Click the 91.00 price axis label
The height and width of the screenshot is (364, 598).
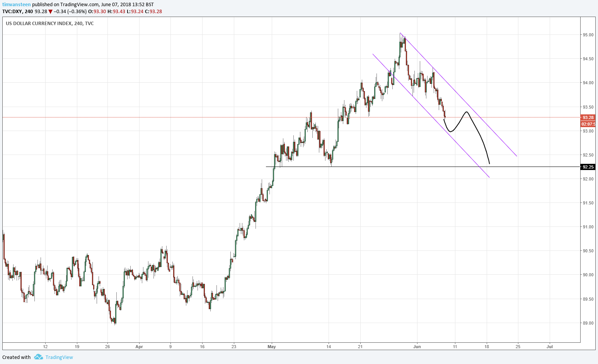(x=588, y=227)
